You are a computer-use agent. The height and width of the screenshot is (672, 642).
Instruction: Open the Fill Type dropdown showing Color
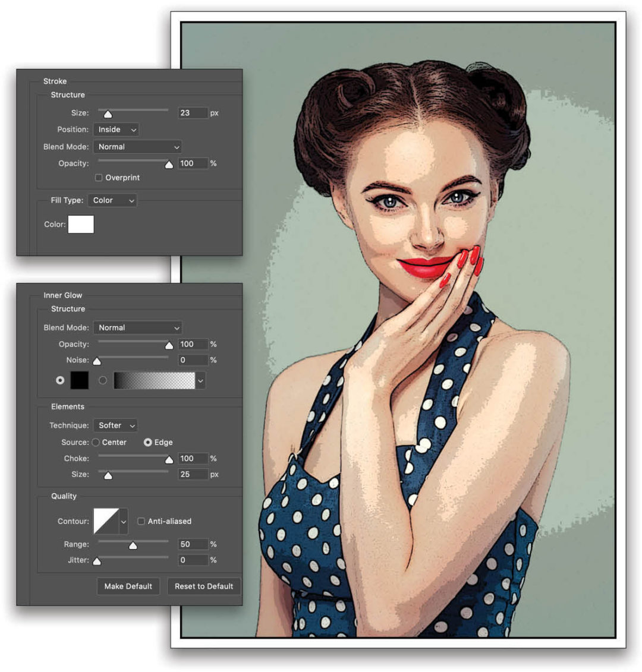pyautogui.click(x=112, y=200)
